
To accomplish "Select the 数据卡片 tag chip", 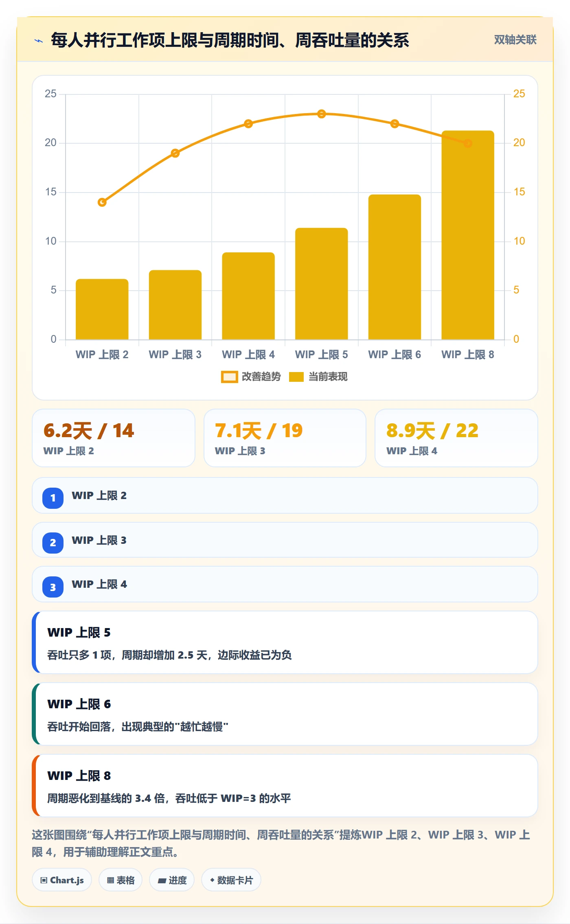I will [231, 880].
